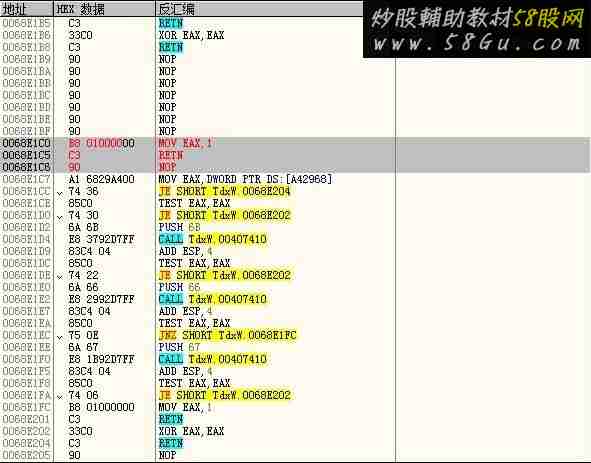Select the PUSH 68 instruction line
The width and height of the screenshot is (591, 463).
pyautogui.click(x=179, y=227)
